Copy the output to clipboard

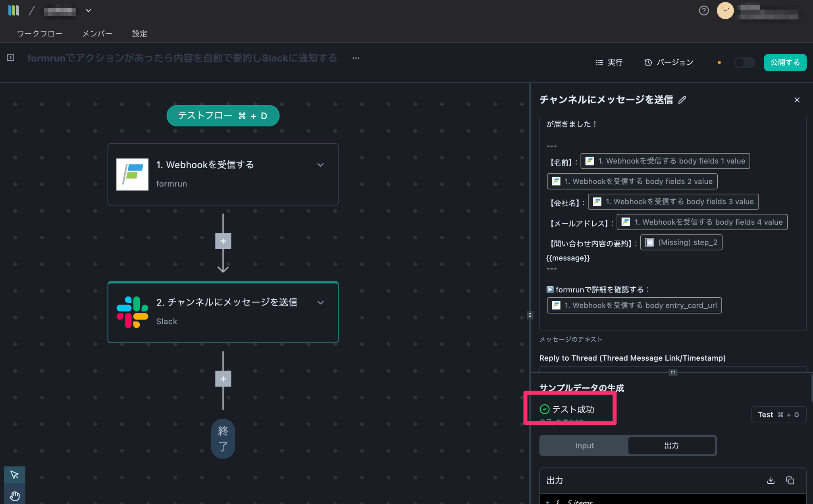[790, 481]
